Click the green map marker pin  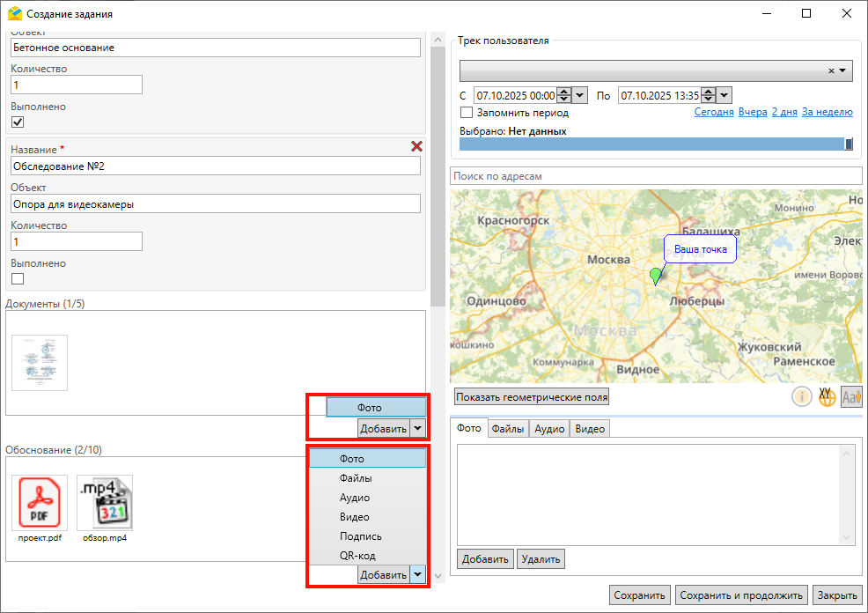(655, 277)
